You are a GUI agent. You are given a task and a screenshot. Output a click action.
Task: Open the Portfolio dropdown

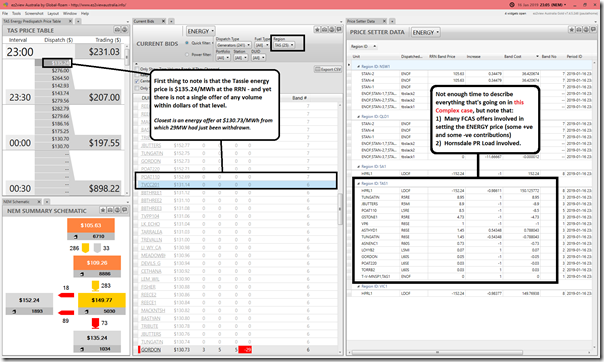click(223, 58)
